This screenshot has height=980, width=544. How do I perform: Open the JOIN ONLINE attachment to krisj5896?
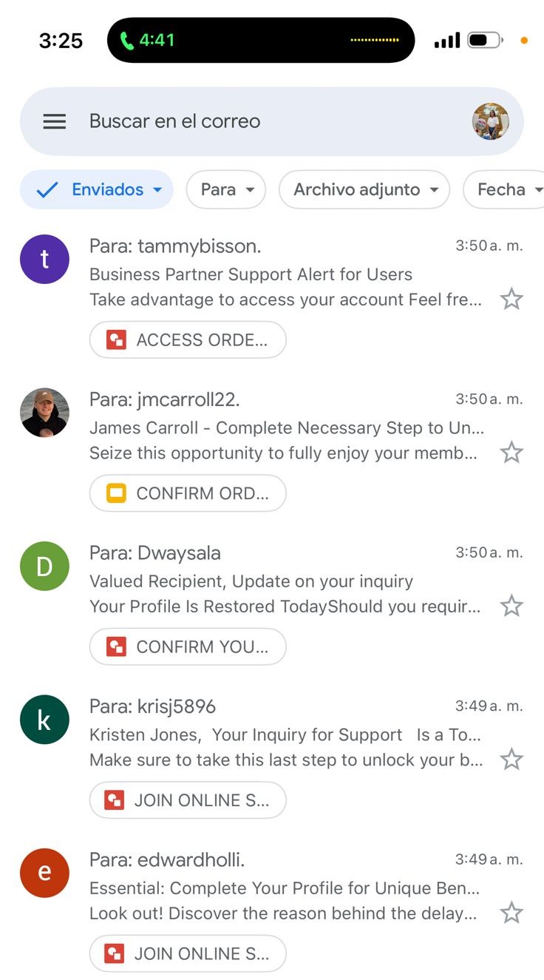coord(188,800)
